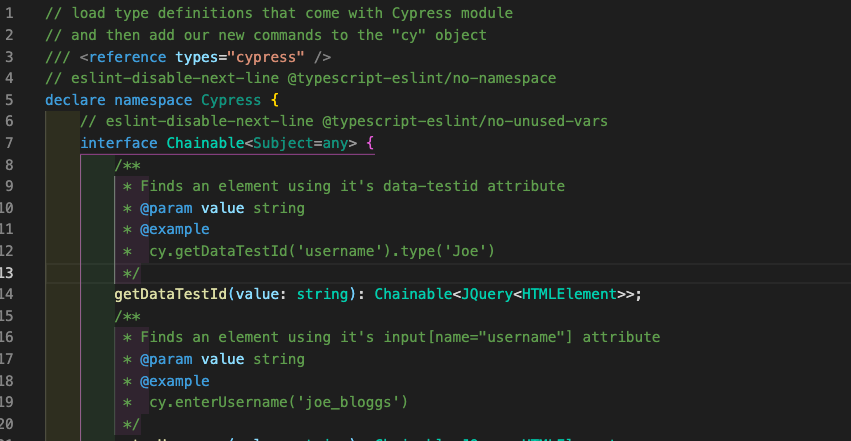
Task: Click 'reference' tag on line 3
Action: coord(128,57)
